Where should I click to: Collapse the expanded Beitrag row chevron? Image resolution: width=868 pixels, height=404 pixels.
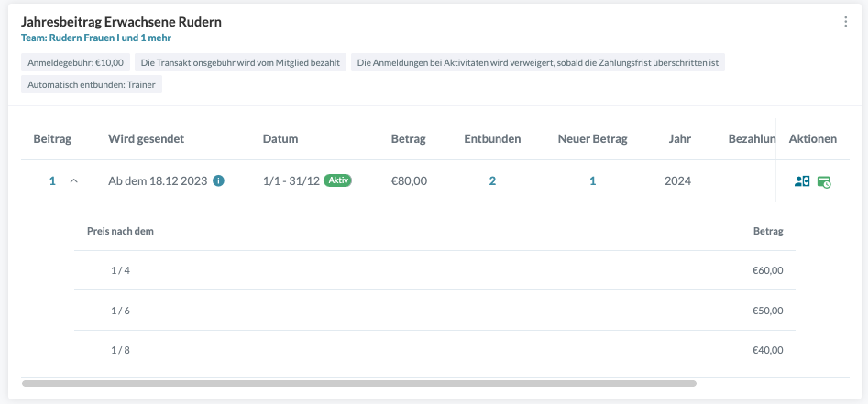pos(74,181)
